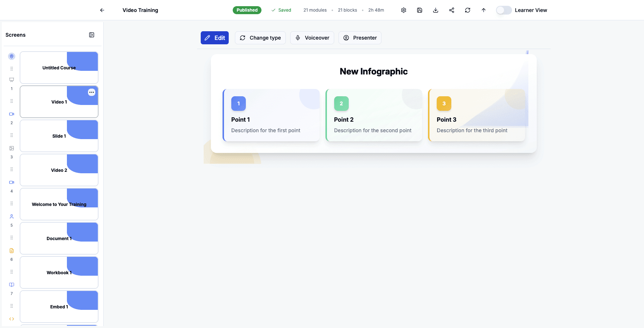Click the Video Training course title

(140, 10)
